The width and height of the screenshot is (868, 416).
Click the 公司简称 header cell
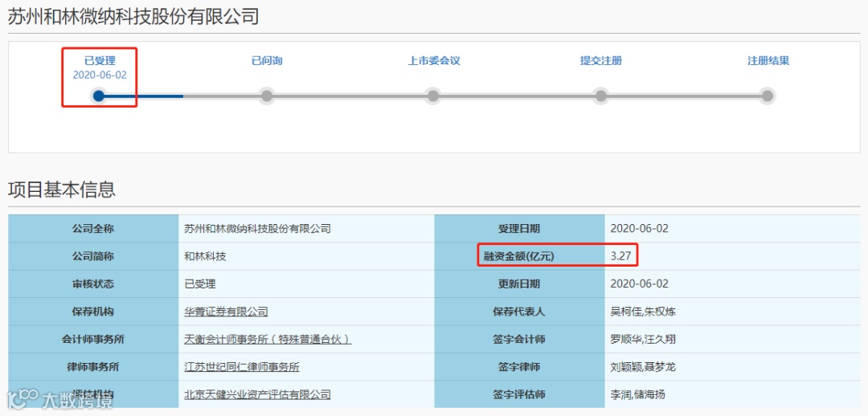93,256
